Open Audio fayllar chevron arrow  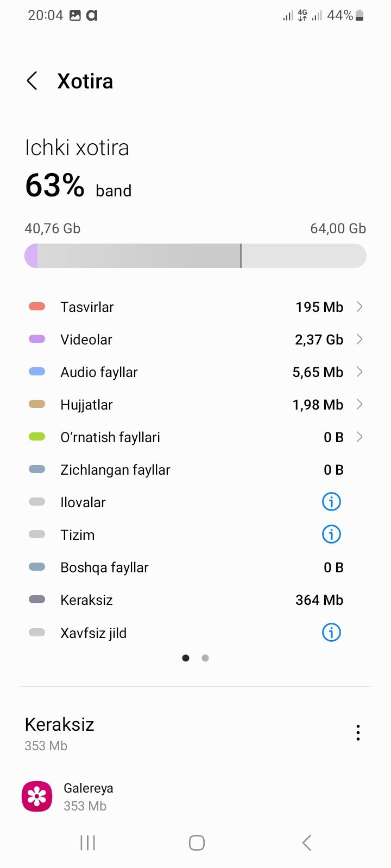[x=359, y=372]
